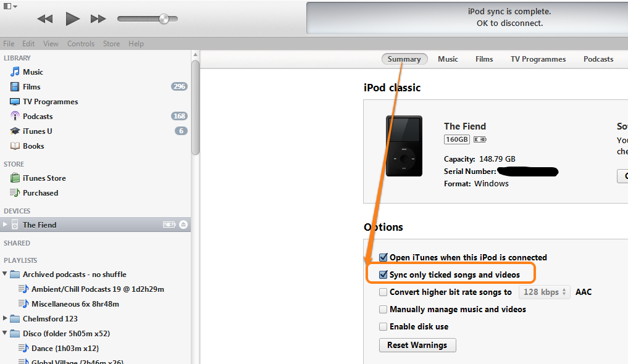Screen dimensions: 628x364
Task: Open the iTunes window menu icon
Action: tap(10, 6)
